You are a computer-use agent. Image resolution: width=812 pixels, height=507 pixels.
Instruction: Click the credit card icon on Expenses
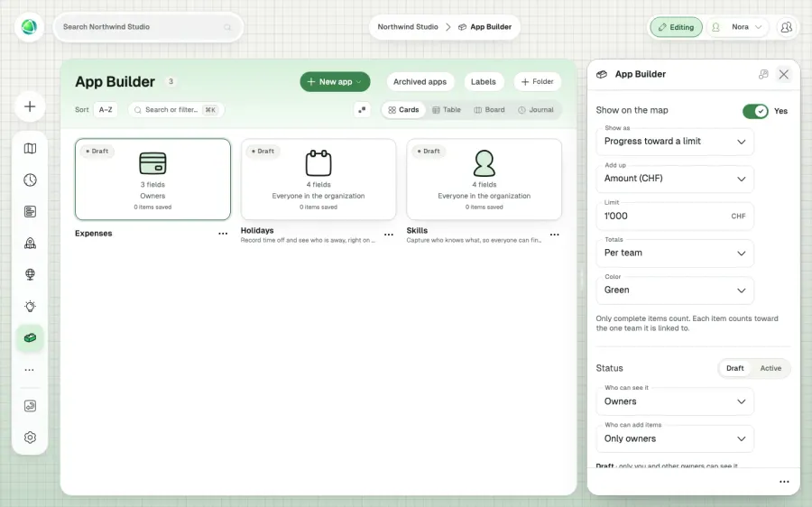152,163
